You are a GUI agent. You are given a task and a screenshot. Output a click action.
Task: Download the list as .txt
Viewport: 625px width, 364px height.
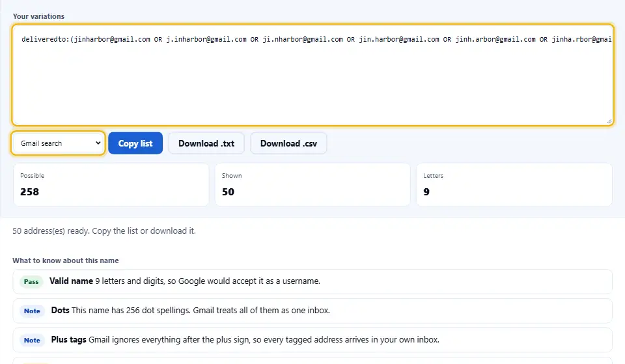206,143
